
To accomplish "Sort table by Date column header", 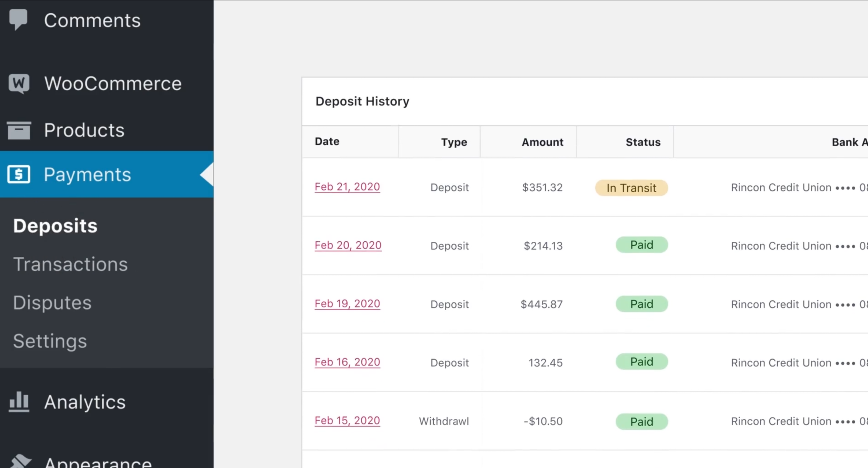I will click(x=327, y=142).
